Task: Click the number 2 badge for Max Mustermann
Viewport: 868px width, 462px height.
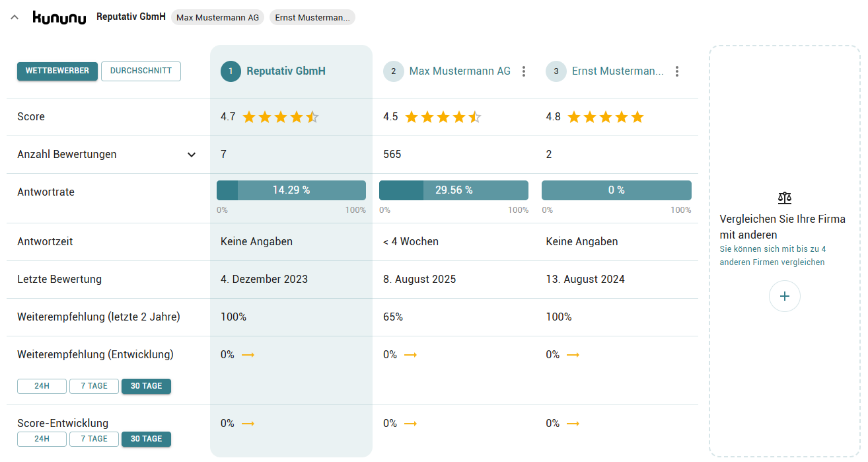Action: [393, 71]
